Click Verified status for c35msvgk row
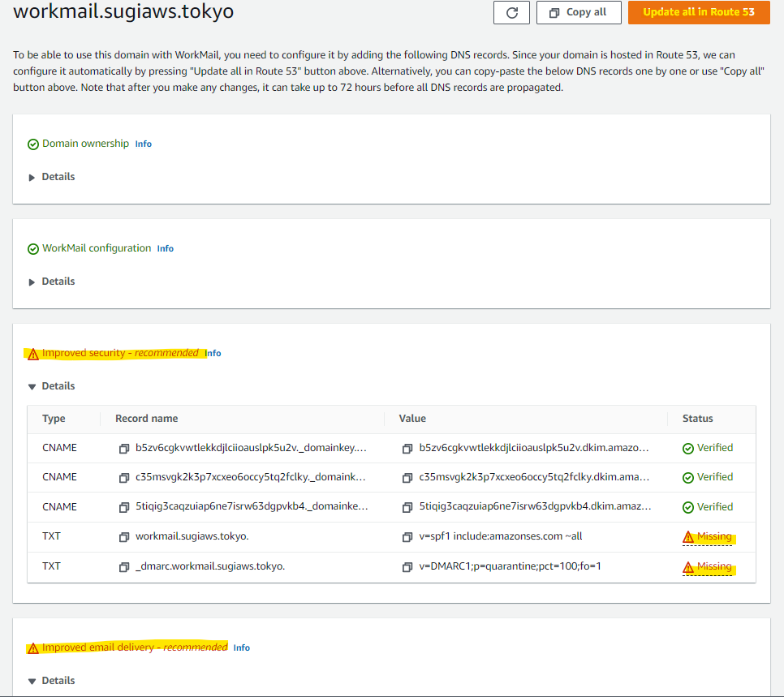The width and height of the screenshot is (784, 697). click(x=708, y=477)
